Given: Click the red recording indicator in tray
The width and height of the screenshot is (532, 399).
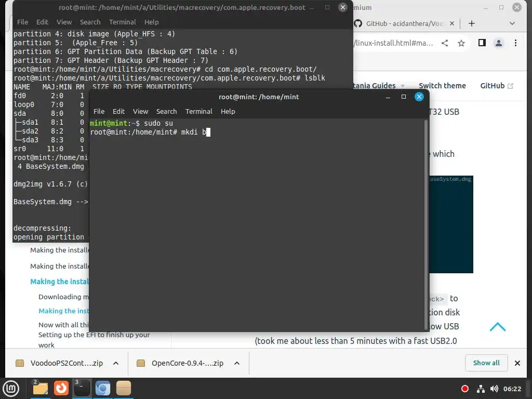Looking at the screenshot, I should point(465,389).
